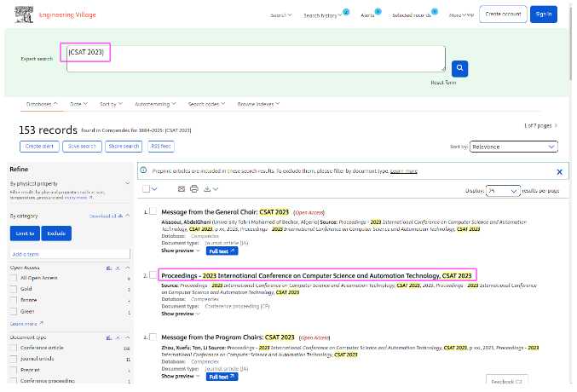Viewport: 577px width, 392px height.
Task: Click the print results printer icon
Action: coord(194,189)
